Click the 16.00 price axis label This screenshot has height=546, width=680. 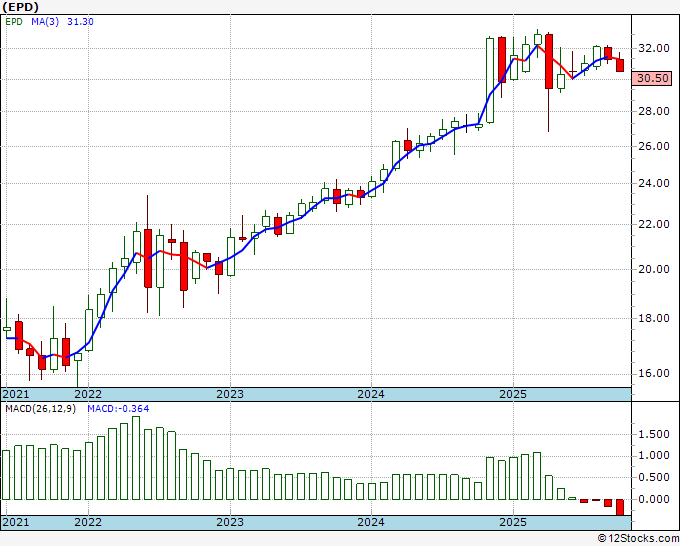[x=653, y=373]
